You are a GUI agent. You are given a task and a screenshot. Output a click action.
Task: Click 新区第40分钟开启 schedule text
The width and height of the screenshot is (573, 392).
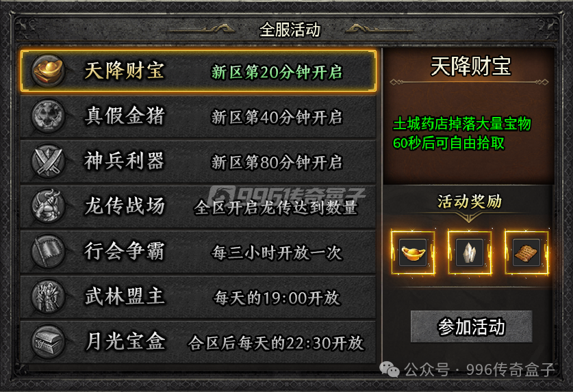pos(277,118)
